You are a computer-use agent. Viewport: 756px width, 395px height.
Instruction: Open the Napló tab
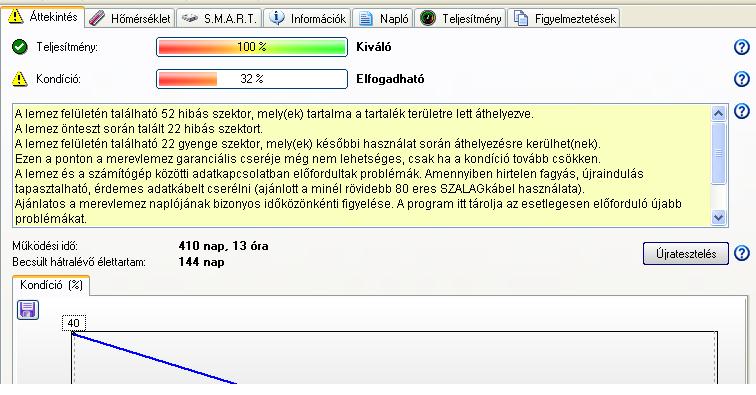point(383,18)
